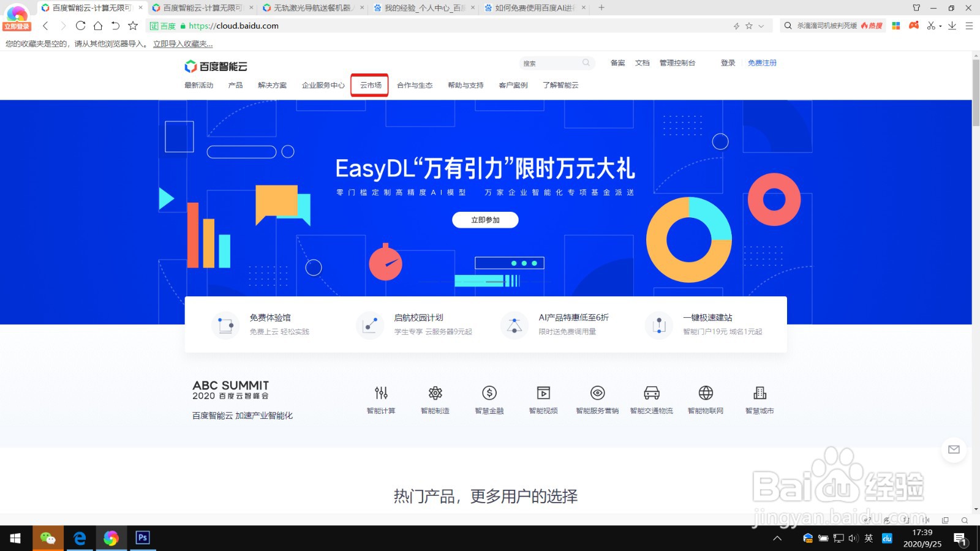Click the 免费体验馆 card icon
The image size is (980, 551).
pos(225,324)
